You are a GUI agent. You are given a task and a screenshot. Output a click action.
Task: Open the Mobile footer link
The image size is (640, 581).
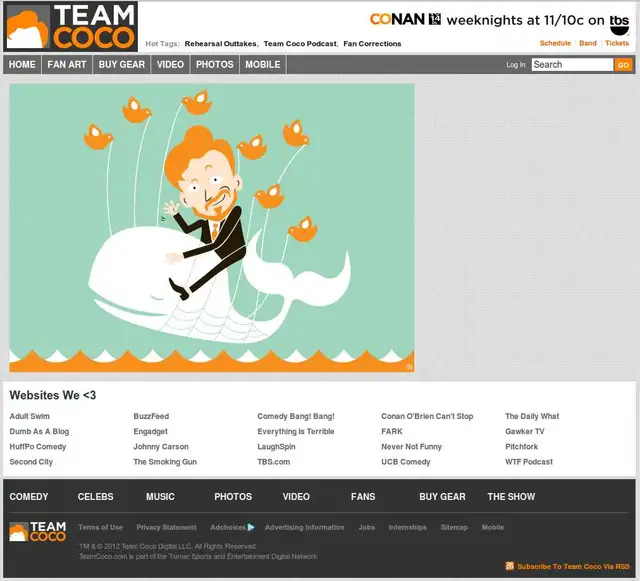tap(493, 527)
